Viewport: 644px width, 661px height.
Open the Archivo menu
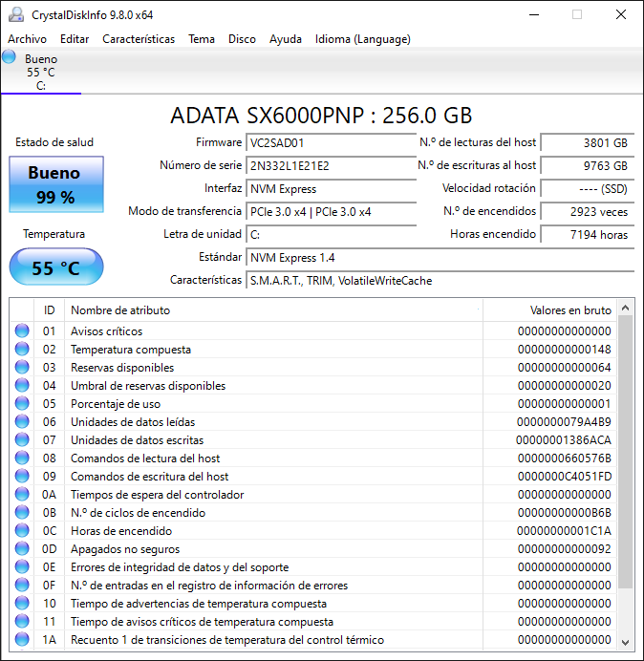[x=27, y=39]
